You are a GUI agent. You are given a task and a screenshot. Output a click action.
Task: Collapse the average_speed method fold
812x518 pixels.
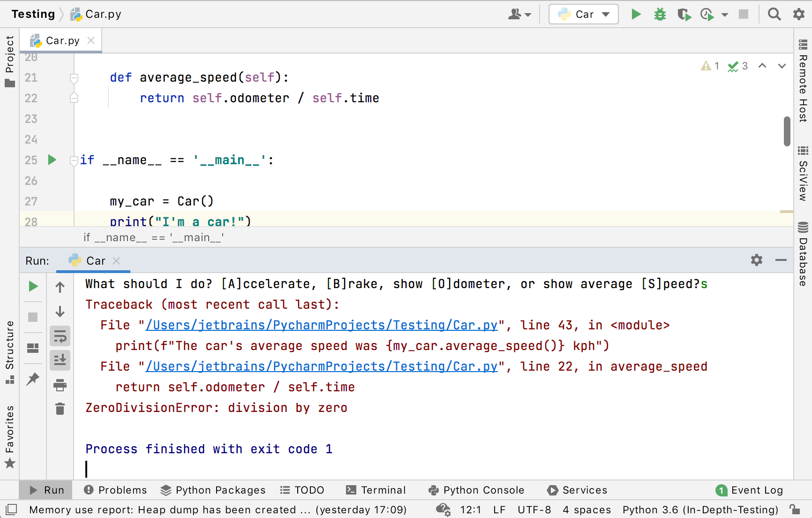click(x=74, y=78)
